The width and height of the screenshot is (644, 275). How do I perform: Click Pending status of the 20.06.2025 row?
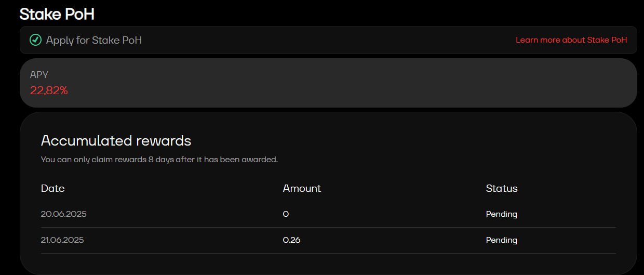click(x=502, y=214)
